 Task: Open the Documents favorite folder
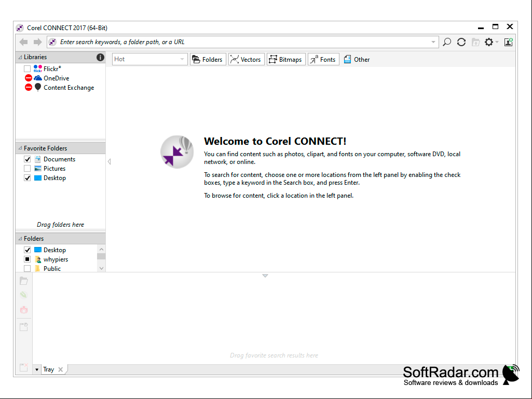59,159
